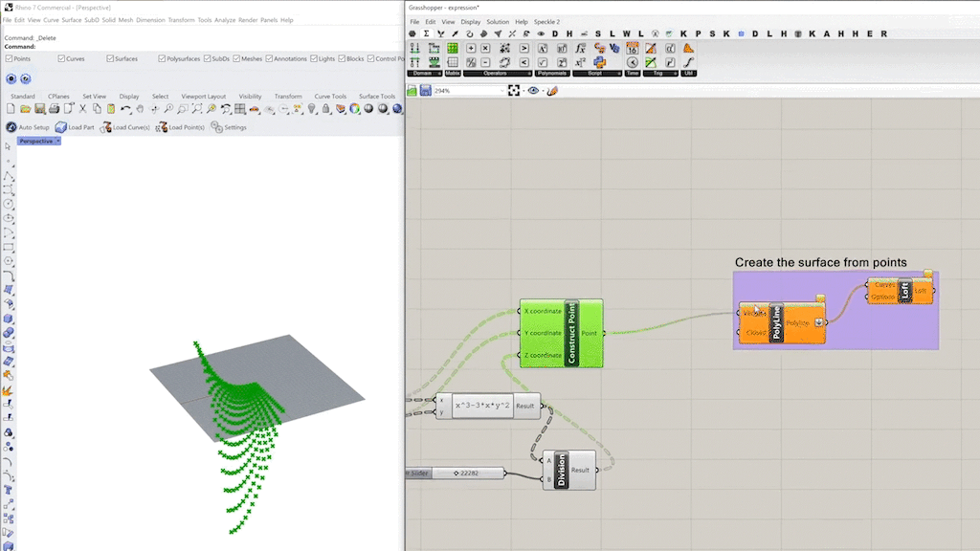This screenshot has width=980, height=551.
Task: Select the Pan hand tool in Rhino
Action: click(x=140, y=109)
